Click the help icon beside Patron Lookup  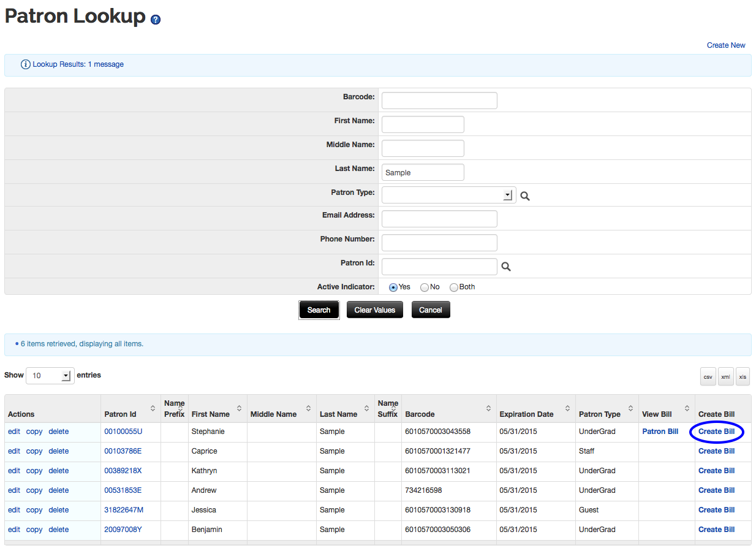pyautogui.click(x=156, y=19)
